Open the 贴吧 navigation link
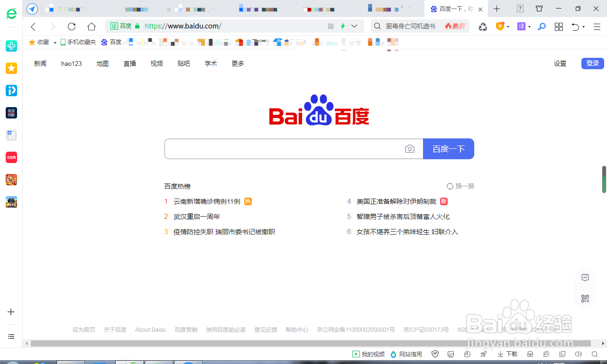Screen dimensions: 607x364 pyautogui.click(x=184, y=64)
